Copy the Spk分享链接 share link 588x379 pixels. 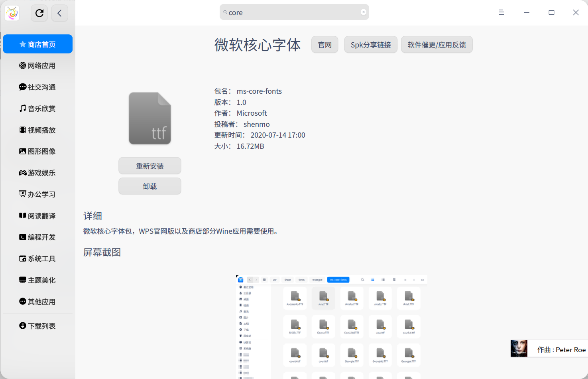(x=370, y=44)
